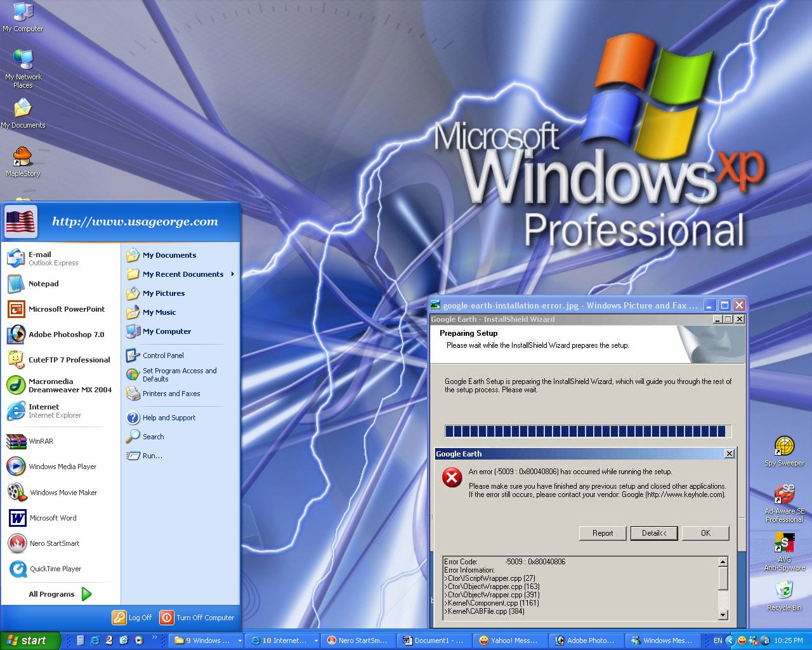Image resolution: width=812 pixels, height=650 pixels.
Task: Select Ad-Aware SE Professional desktop shortcut
Action: 784,503
